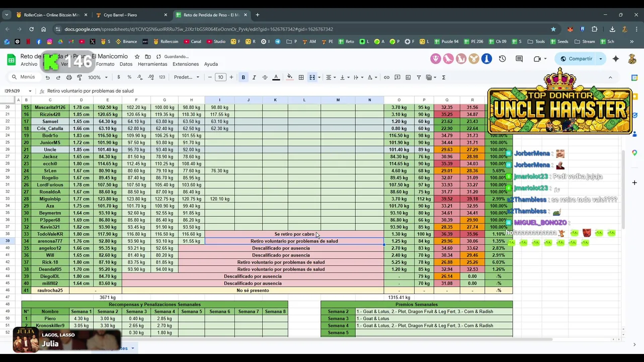This screenshot has height=362, width=644.
Task: Click the merge cells icon
Action: tap(312, 77)
